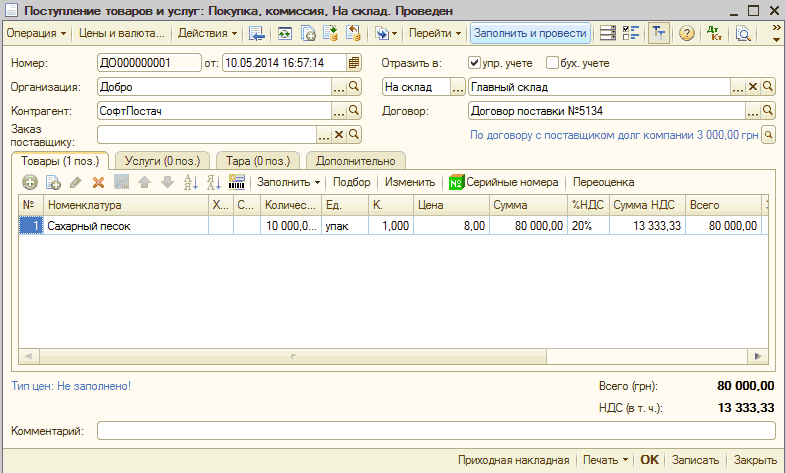The image size is (786, 473).
Task: Click the scrollbar right arrow of goods table
Action: (757, 356)
